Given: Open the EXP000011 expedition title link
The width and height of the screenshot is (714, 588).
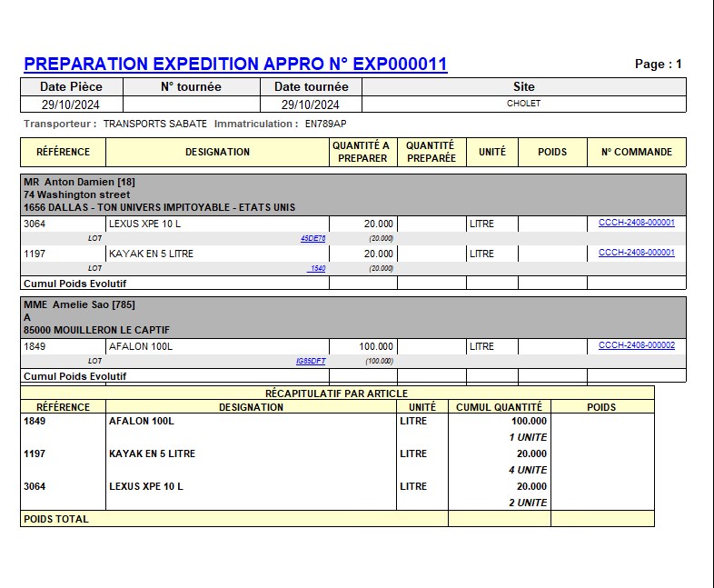Looking at the screenshot, I should pyautogui.click(x=235, y=65).
